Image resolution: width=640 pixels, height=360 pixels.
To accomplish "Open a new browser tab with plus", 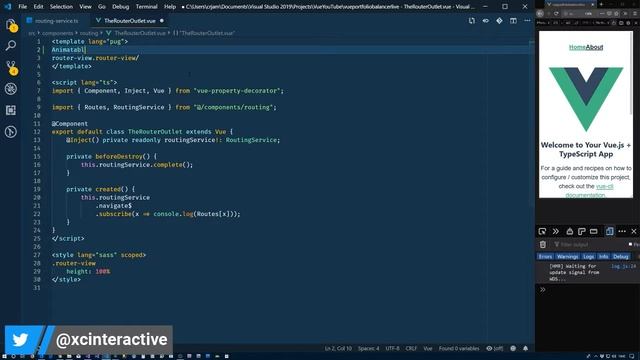I will (601, 4).
